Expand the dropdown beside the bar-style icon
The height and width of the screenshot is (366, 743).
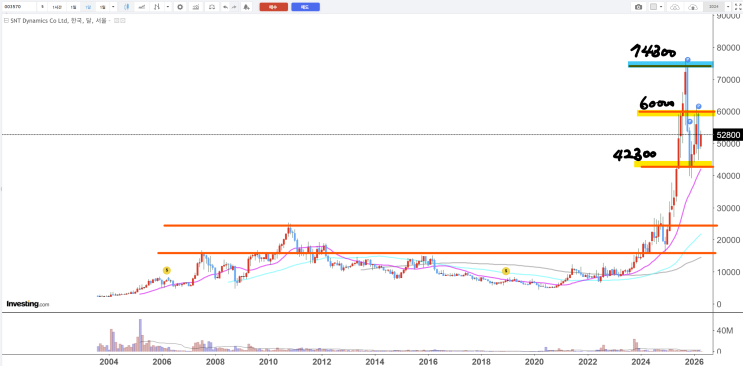point(168,7)
